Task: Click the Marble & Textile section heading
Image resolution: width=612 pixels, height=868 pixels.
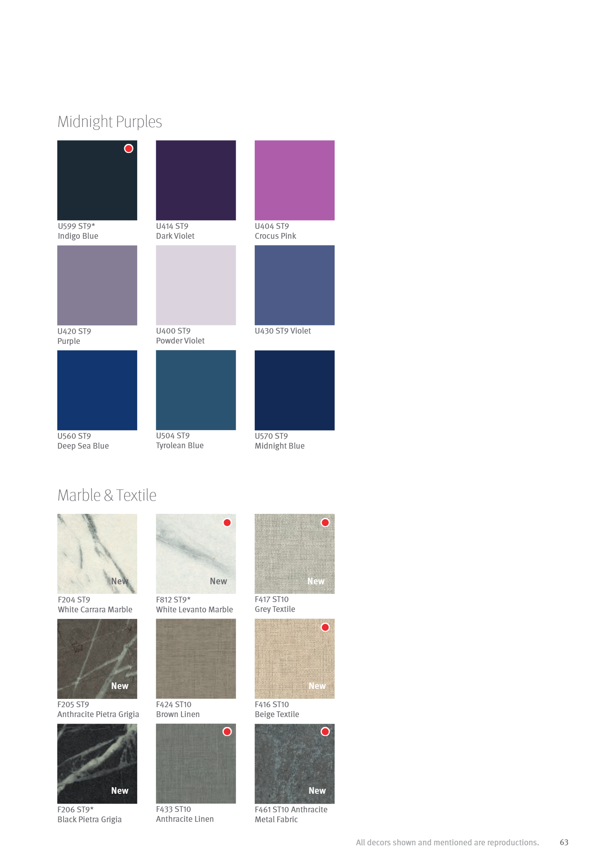Action: coord(107,495)
